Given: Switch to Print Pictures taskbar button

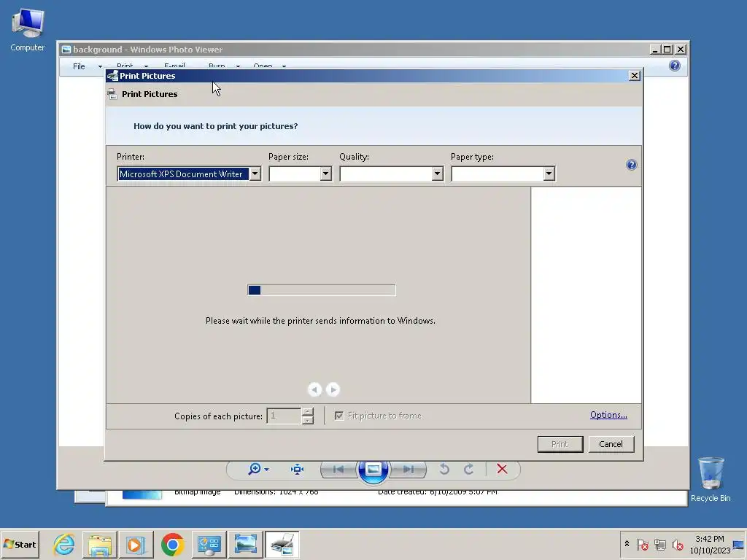Looking at the screenshot, I should point(282,544).
